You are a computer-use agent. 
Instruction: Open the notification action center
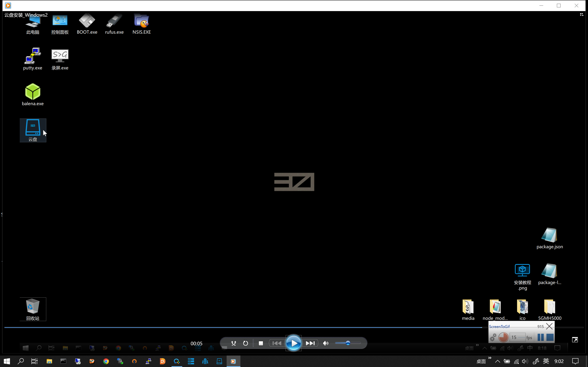[575, 361]
